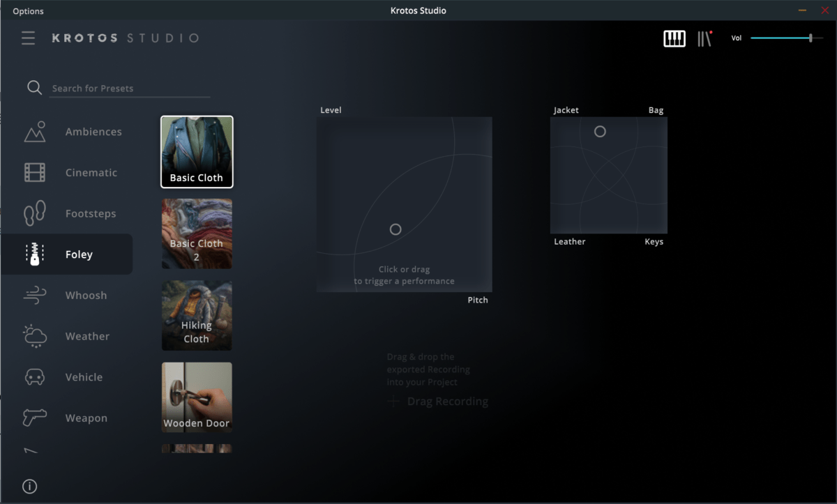Open the Options menu
Image resolution: width=837 pixels, height=504 pixels.
(x=27, y=10)
